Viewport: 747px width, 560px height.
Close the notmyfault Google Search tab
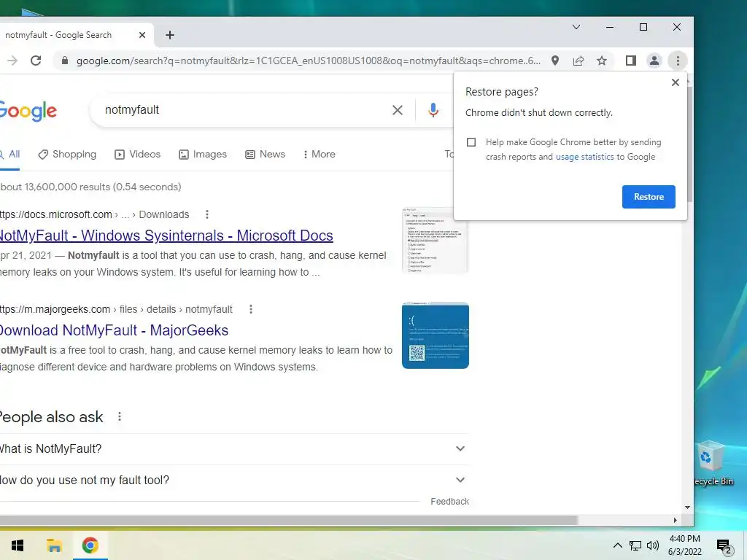coord(142,35)
